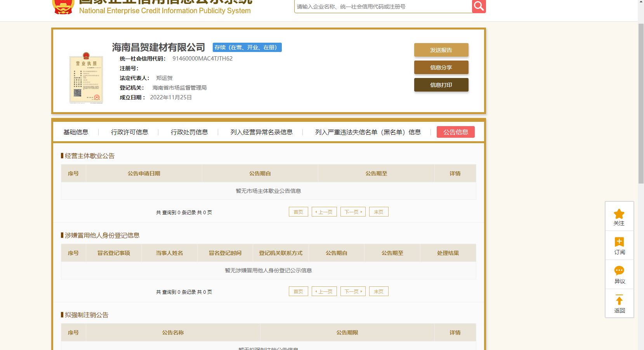Image resolution: width=644 pixels, height=350 pixels.
Task: Switch to the 基础信息 tab
Action: pos(76,132)
